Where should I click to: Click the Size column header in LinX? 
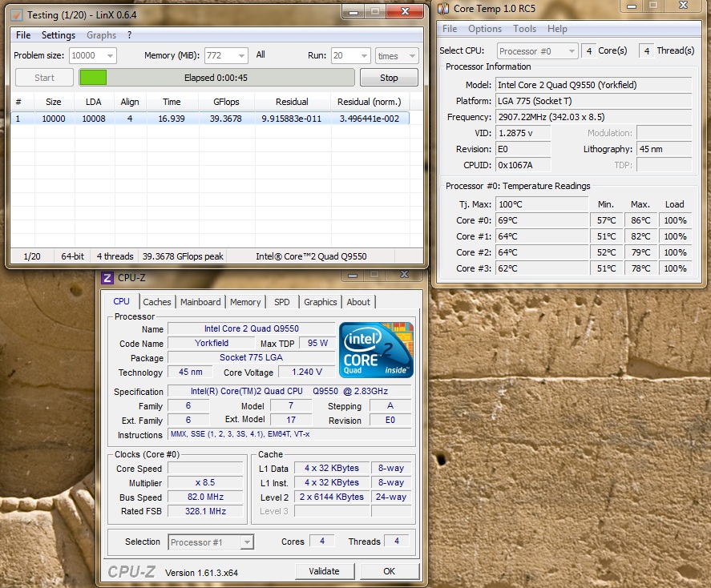[x=54, y=102]
